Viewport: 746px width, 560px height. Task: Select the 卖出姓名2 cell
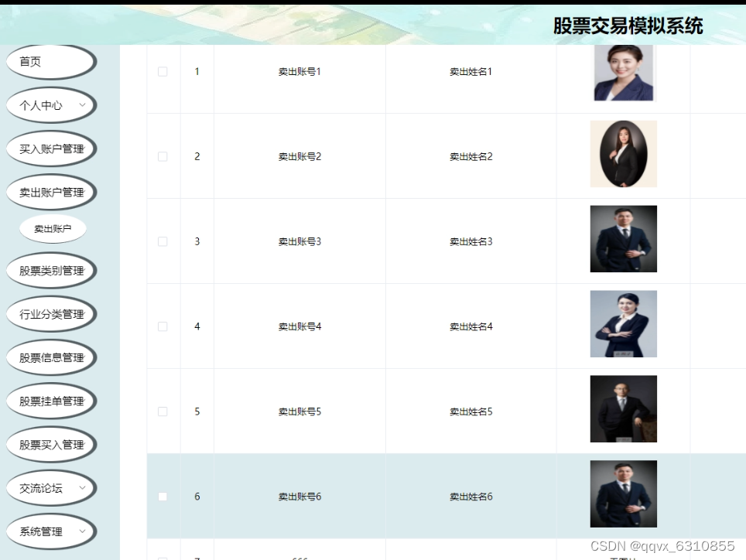pyautogui.click(x=471, y=157)
